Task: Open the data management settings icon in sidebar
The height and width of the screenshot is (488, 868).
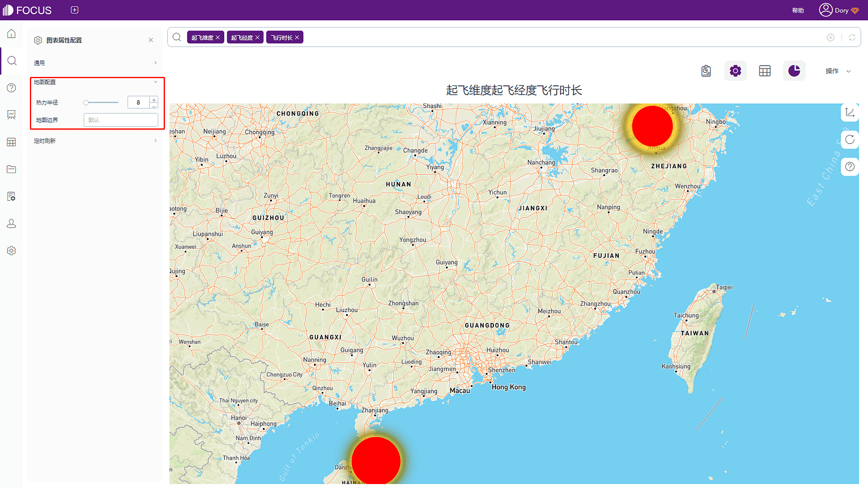Action: click(x=11, y=196)
